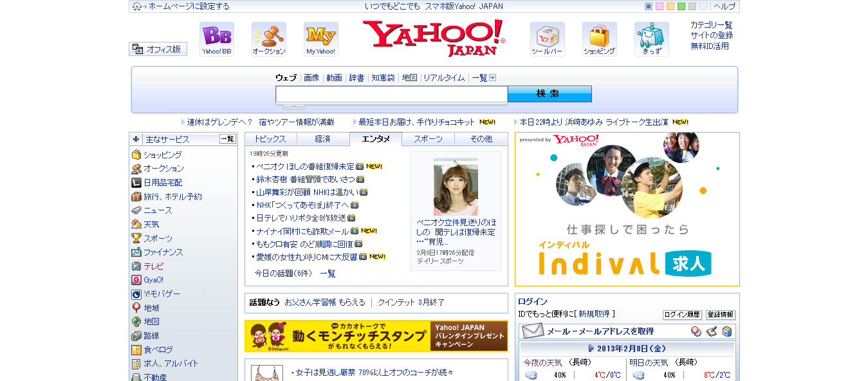
Task: Open the モンチッチスタンプ campaign banner
Action: [x=376, y=336]
